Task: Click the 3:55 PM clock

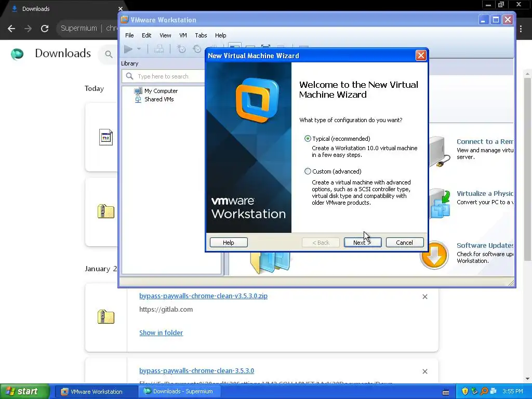Action: (513, 391)
